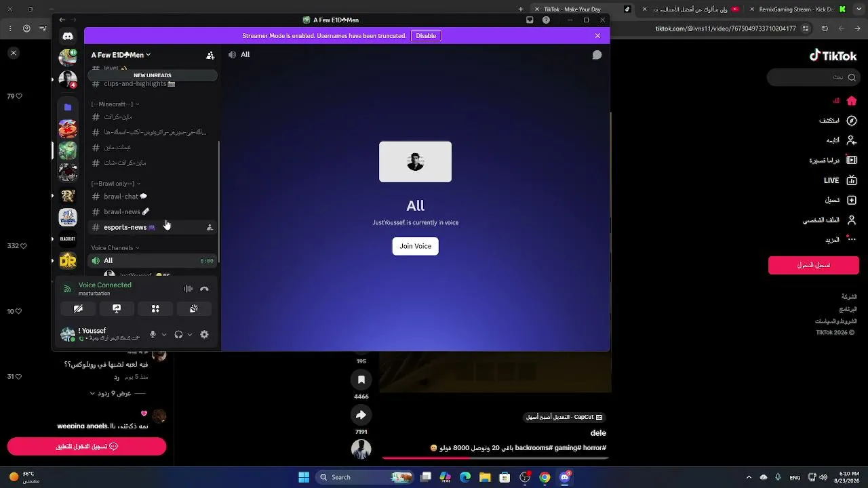Image resolution: width=868 pixels, height=488 pixels.
Task: Click JustYoussef's video tile in voice view
Action: [415, 162]
